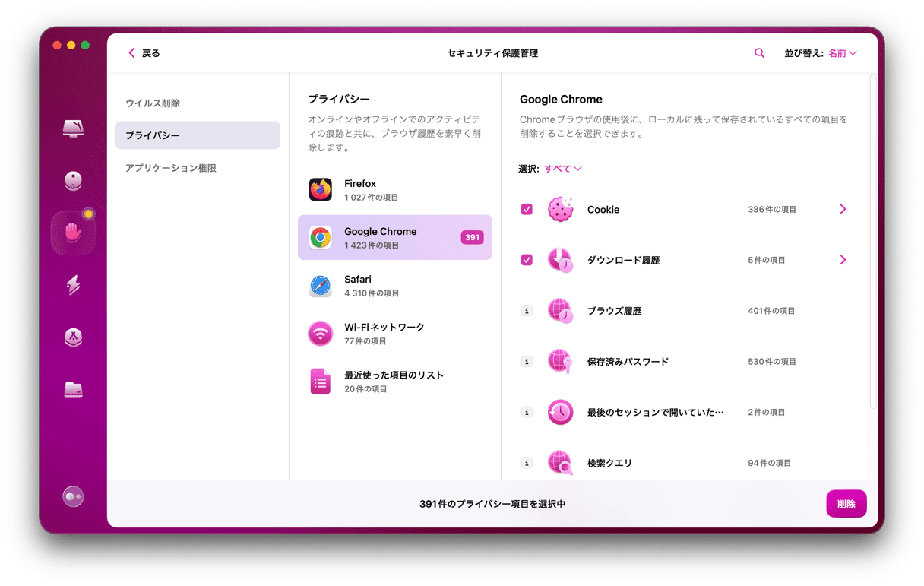Show info for ブラウズ履歴 row
The image size is (924, 586).
pos(527,311)
